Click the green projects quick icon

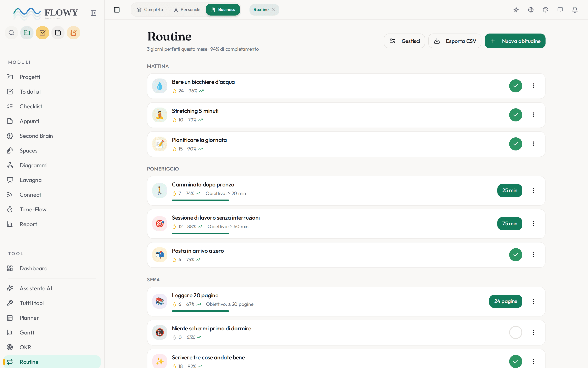tap(27, 33)
